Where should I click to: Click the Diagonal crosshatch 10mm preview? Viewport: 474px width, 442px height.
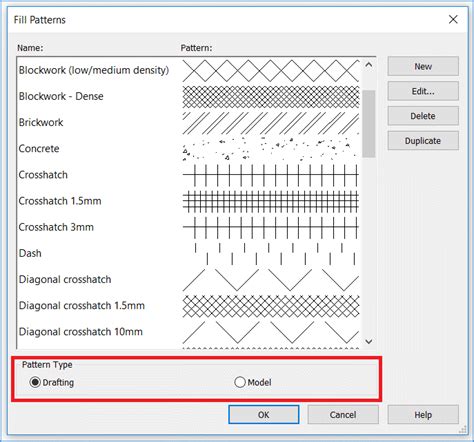click(271, 332)
